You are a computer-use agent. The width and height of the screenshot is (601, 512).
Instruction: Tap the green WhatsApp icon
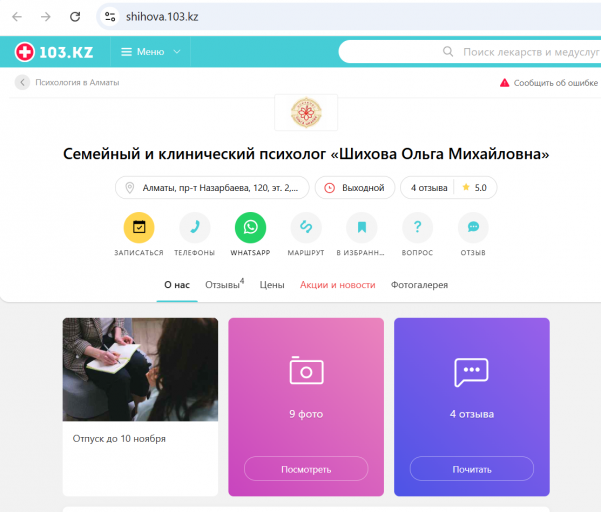point(250,227)
